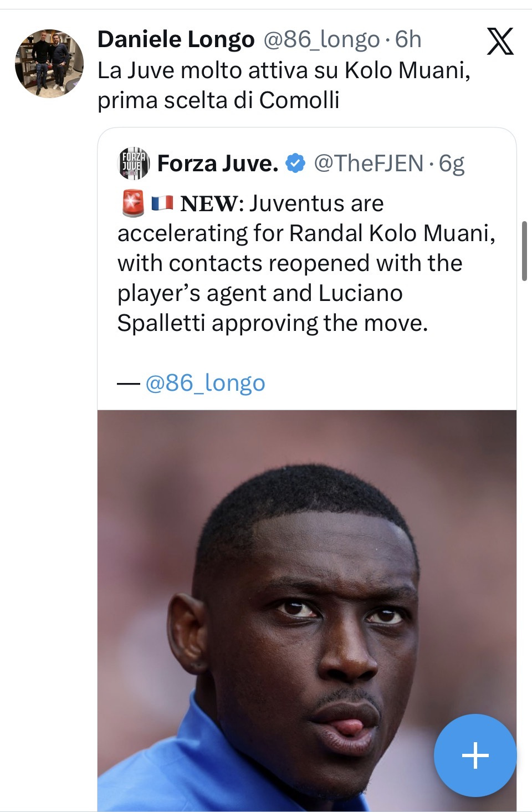Click the vertical scrollbar thumb
Screen dimensions: 532x812
click(x=524, y=251)
